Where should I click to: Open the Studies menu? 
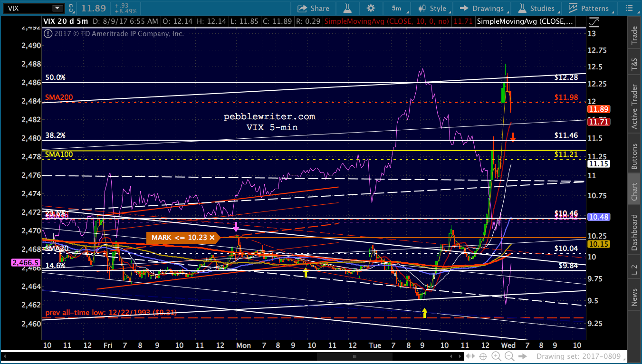click(x=537, y=8)
